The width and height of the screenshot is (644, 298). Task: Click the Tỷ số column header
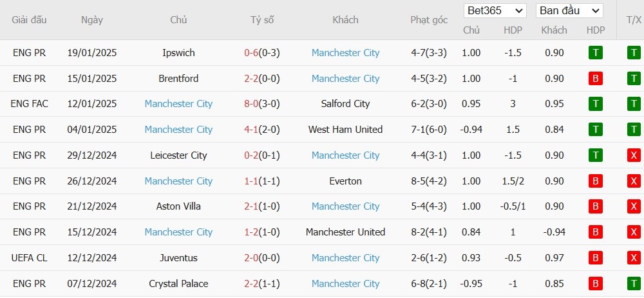[x=262, y=20]
